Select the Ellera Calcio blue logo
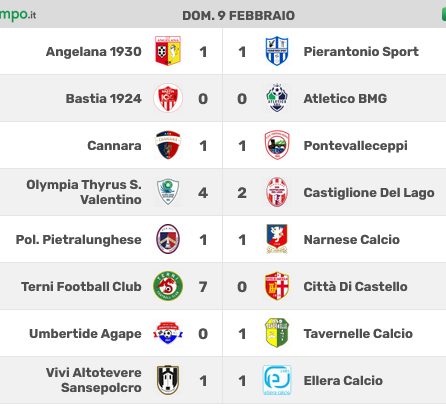446x412 pixels. click(x=277, y=380)
